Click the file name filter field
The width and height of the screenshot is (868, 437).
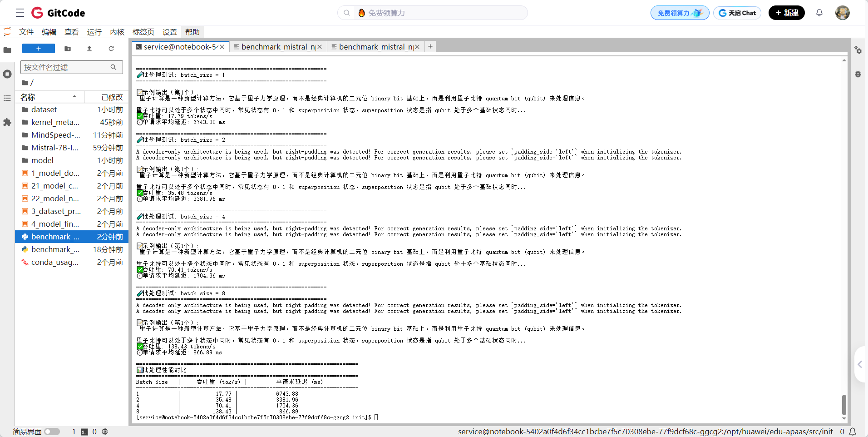tap(72, 67)
